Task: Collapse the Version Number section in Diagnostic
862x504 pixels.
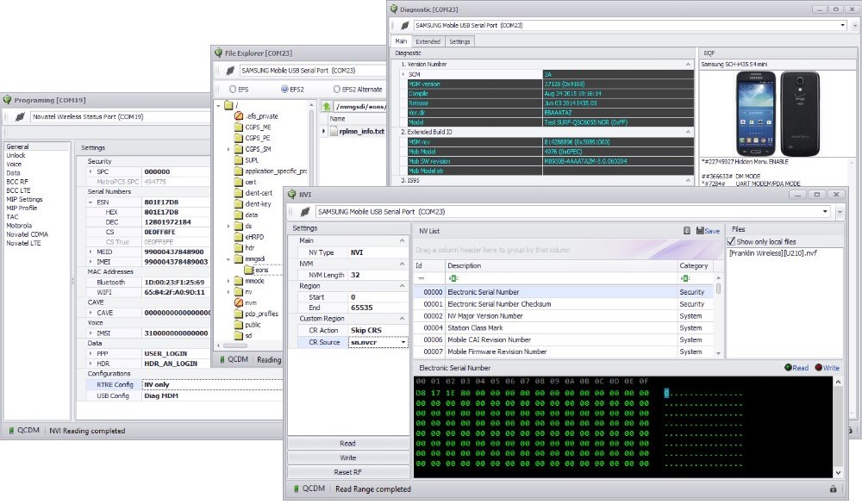Action: 688,65
